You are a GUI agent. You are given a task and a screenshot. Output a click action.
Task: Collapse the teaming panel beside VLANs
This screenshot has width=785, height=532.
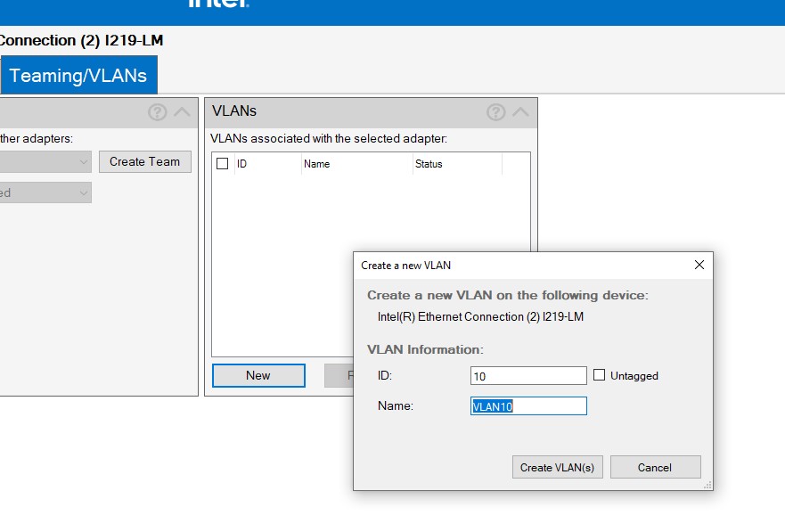[183, 112]
